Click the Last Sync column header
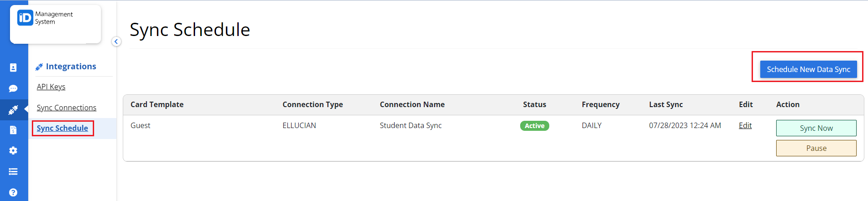This screenshot has height=201, width=868. [x=666, y=104]
